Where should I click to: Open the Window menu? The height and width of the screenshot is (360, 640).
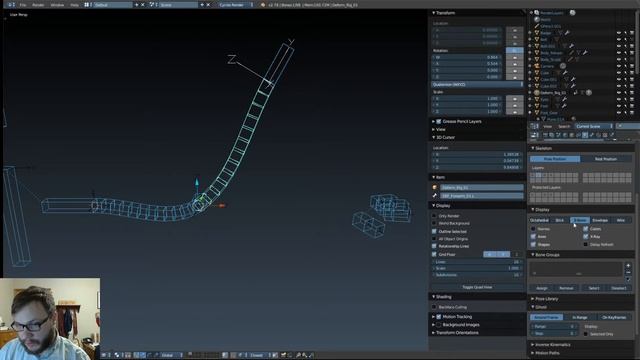coord(57,5)
